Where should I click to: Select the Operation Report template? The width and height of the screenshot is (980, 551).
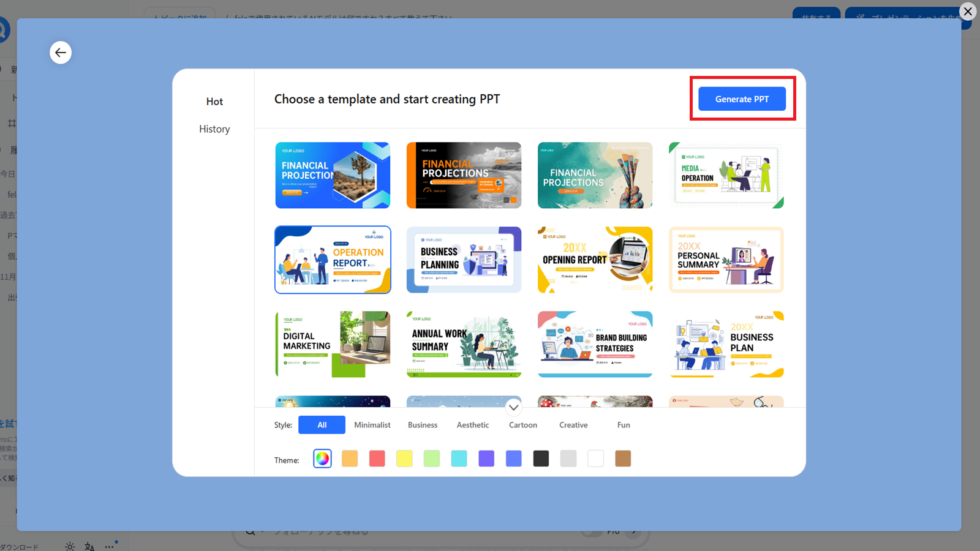333,260
